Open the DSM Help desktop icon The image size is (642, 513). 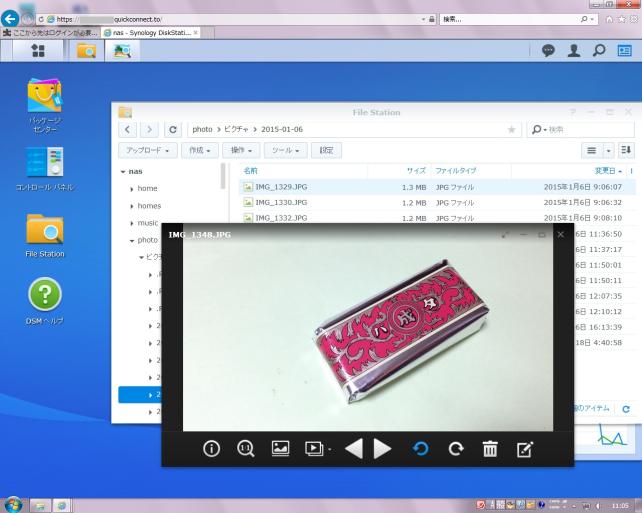click(44, 300)
